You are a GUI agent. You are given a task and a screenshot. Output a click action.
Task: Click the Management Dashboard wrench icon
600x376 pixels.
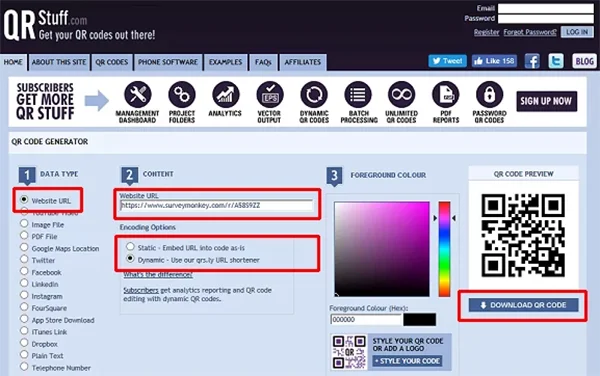point(137,94)
